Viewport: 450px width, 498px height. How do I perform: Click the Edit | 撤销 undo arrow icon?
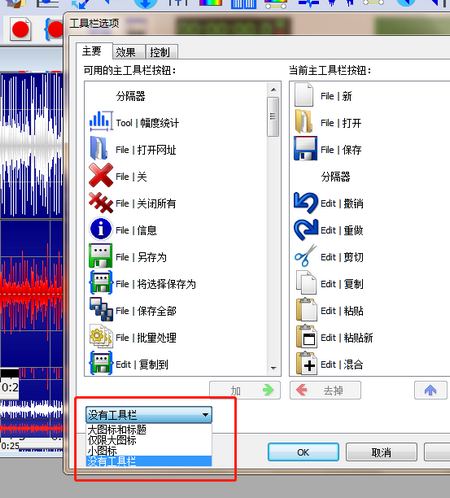(306, 202)
